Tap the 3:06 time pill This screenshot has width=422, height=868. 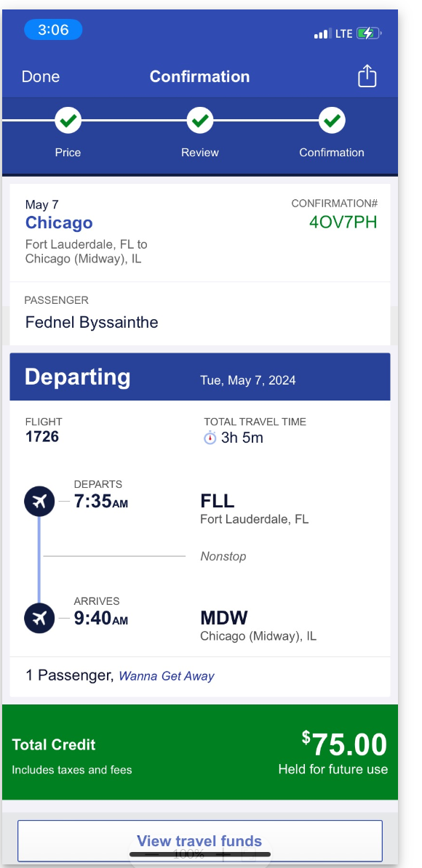tap(53, 29)
